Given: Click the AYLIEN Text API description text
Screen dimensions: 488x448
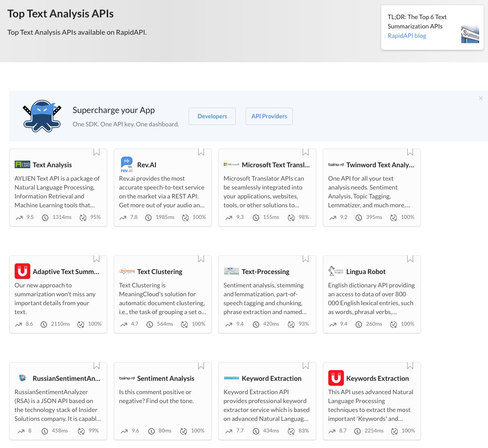Looking at the screenshot, I should [x=57, y=192].
